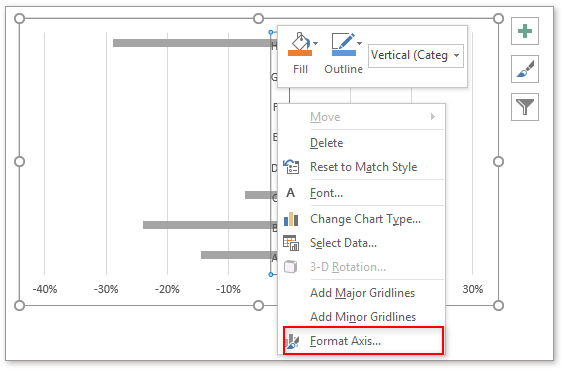Click the Select Data table icon

pyautogui.click(x=291, y=243)
